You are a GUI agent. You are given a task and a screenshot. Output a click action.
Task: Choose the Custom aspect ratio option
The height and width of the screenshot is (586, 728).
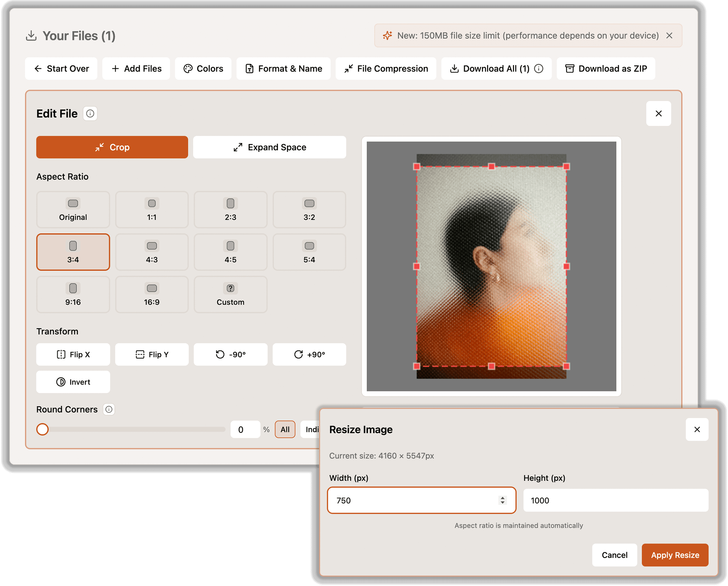pyautogui.click(x=230, y=294)
